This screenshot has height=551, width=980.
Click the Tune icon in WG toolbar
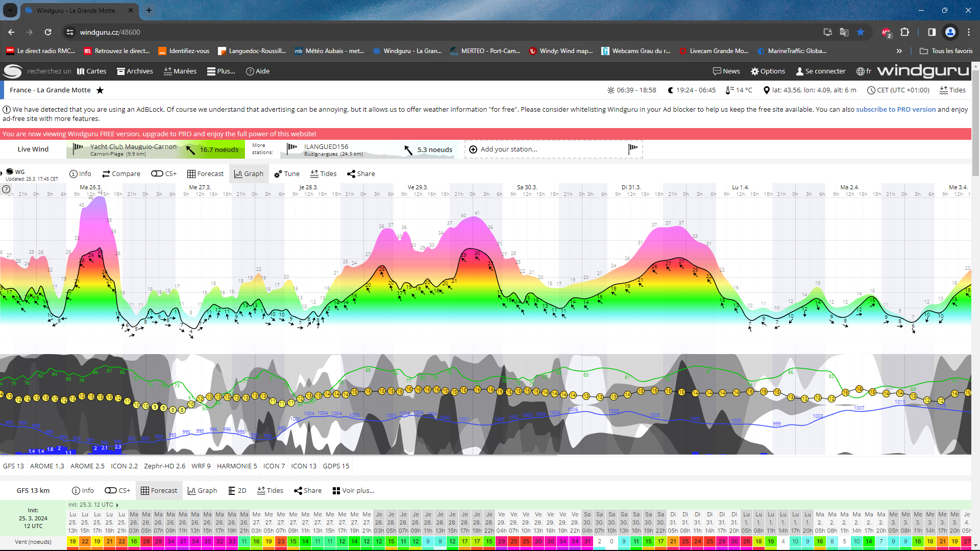(286, 174)
